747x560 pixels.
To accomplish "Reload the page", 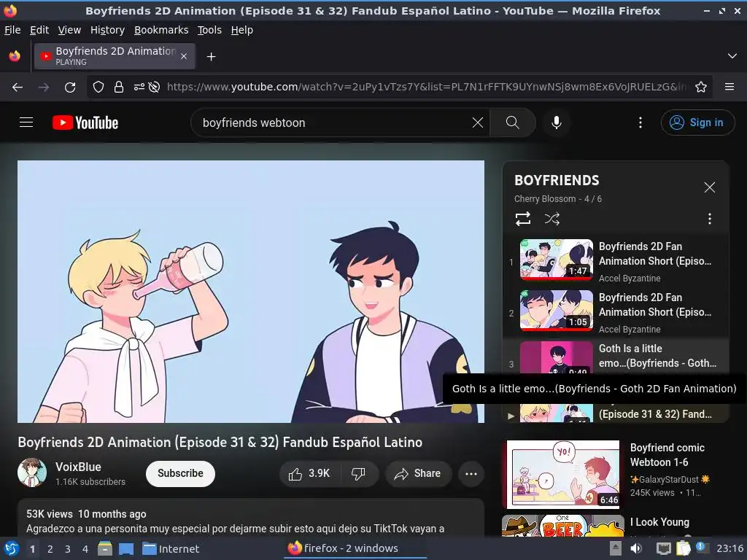I will pos(70,87).
